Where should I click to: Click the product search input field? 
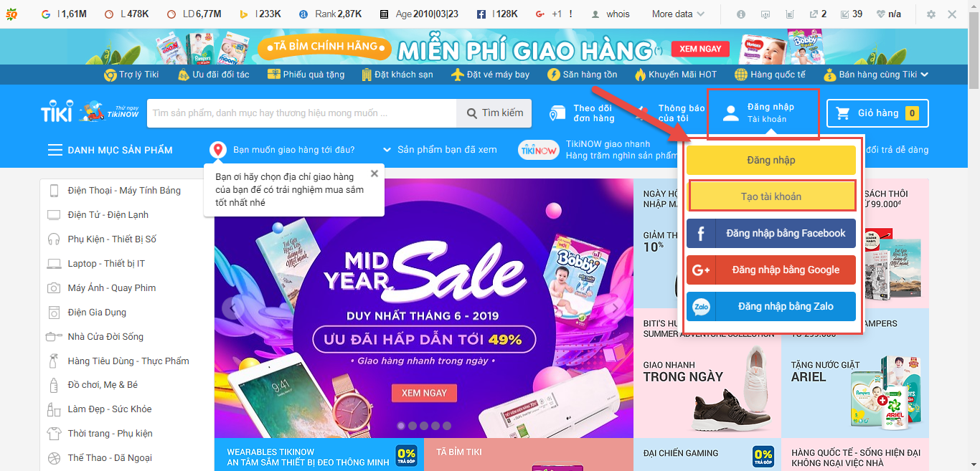(301, 113)
